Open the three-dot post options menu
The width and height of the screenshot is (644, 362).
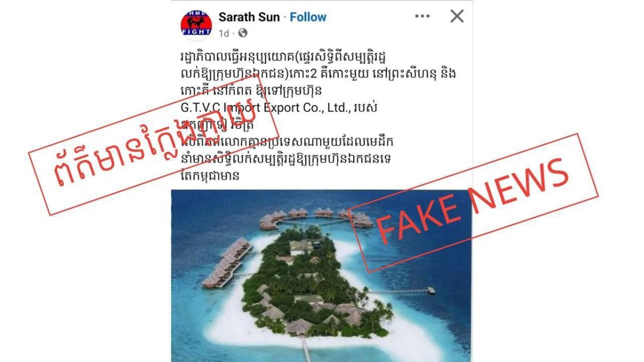point(422,17)
